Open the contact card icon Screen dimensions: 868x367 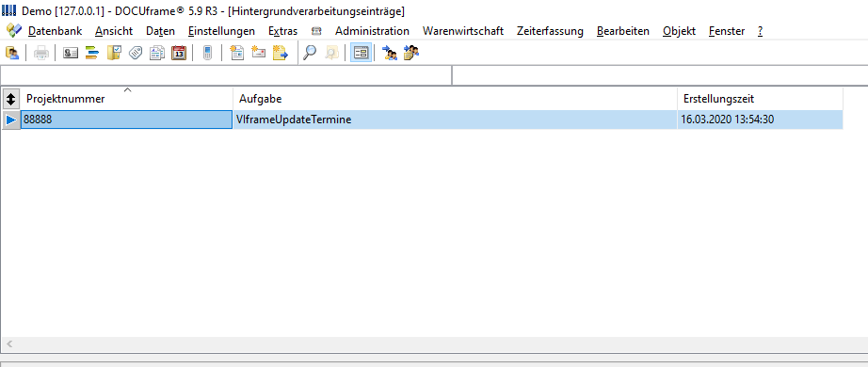pos(71,53)
